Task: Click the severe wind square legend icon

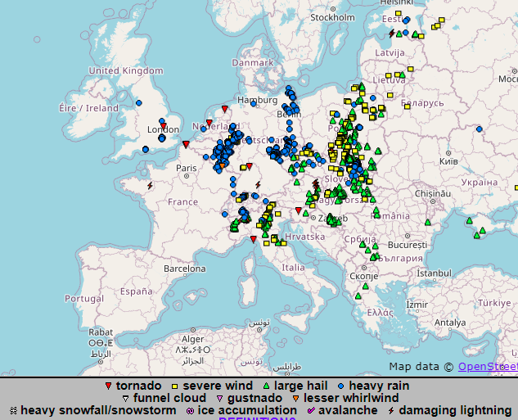Action: click(175, 386)
